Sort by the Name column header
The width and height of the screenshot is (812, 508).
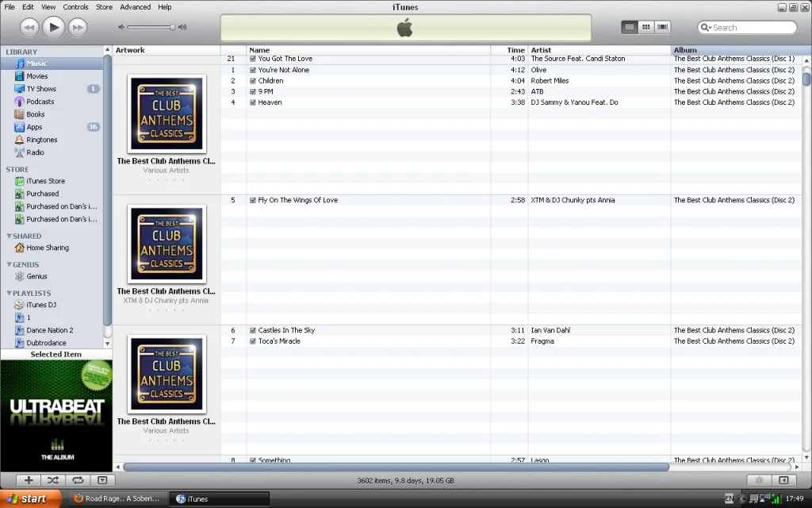click(x=368, y=50)
